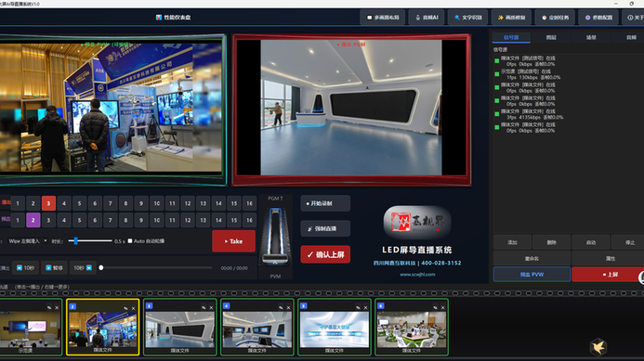Click edit pencil on 示范课 thumbnail
The height and width of the screenshot is (361, 644).
pos(49,307)
